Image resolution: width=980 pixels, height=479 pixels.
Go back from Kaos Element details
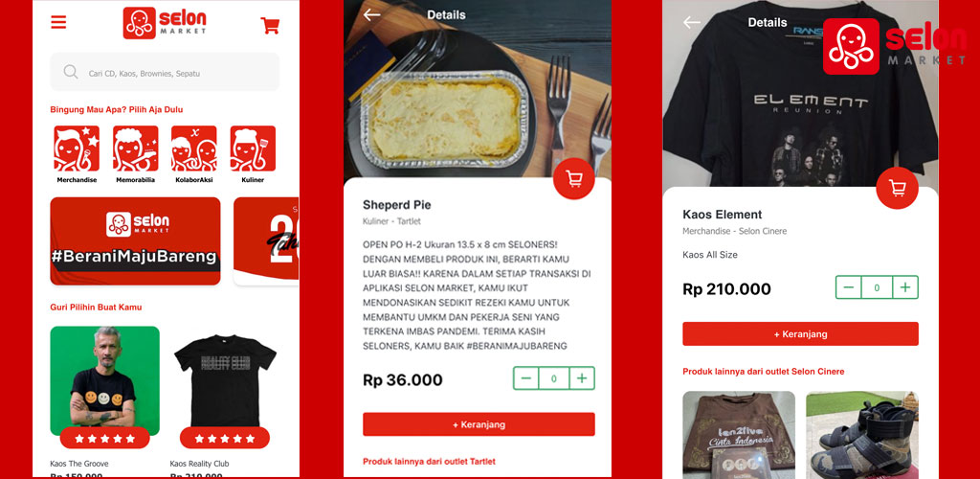click(692, 22)
